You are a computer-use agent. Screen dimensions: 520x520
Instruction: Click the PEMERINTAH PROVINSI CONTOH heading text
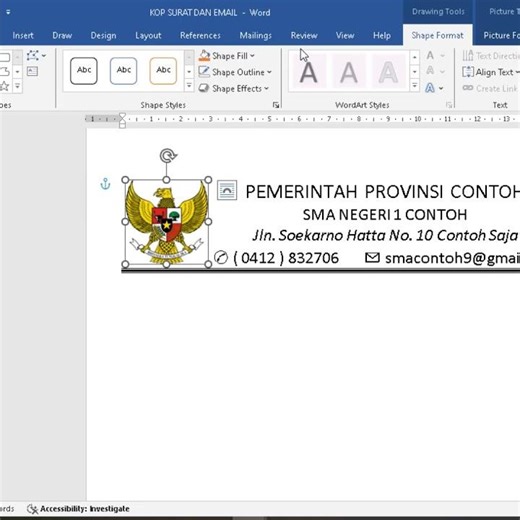(383, 192)
